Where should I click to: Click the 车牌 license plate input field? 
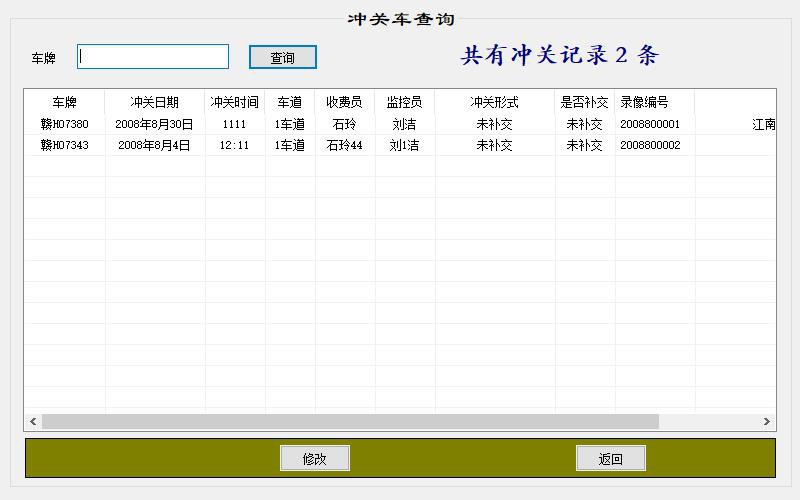tap(153, 57)
